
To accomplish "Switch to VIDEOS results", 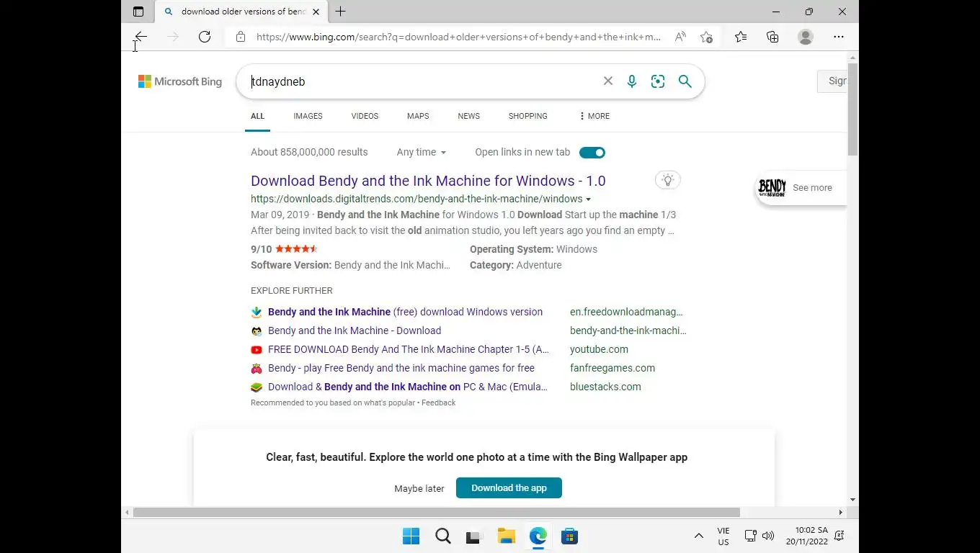I will tap(365, 116).
